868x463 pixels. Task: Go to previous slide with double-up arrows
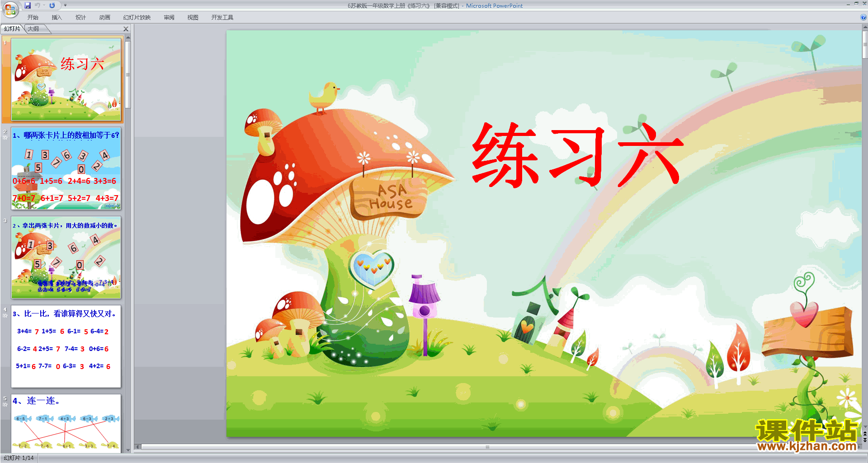tap(865, 433)
